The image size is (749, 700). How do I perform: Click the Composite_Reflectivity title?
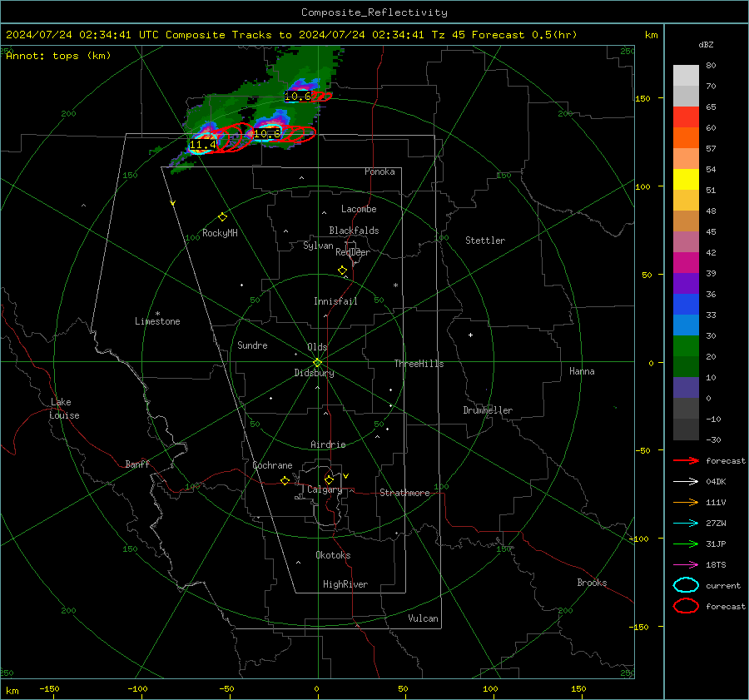point(374,12)
